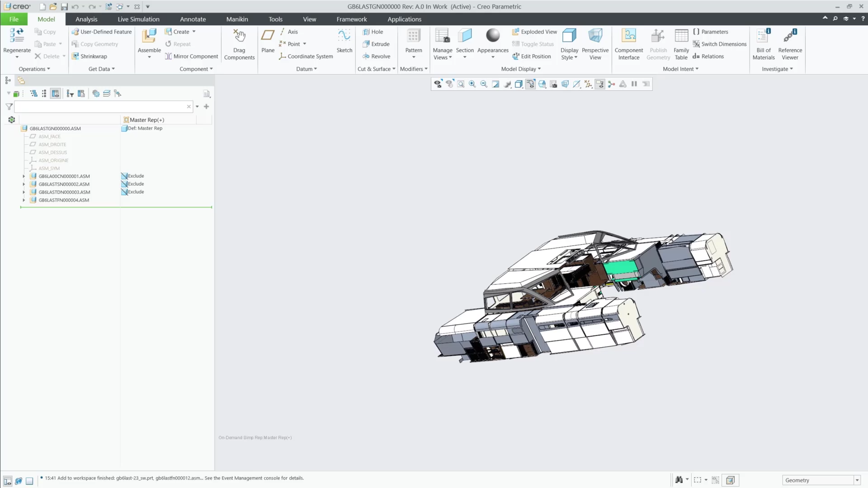Toggle the model tree columns display button
Image resolution: width=868 pixels, height=488 pixels.
click(x=55, y=94)
